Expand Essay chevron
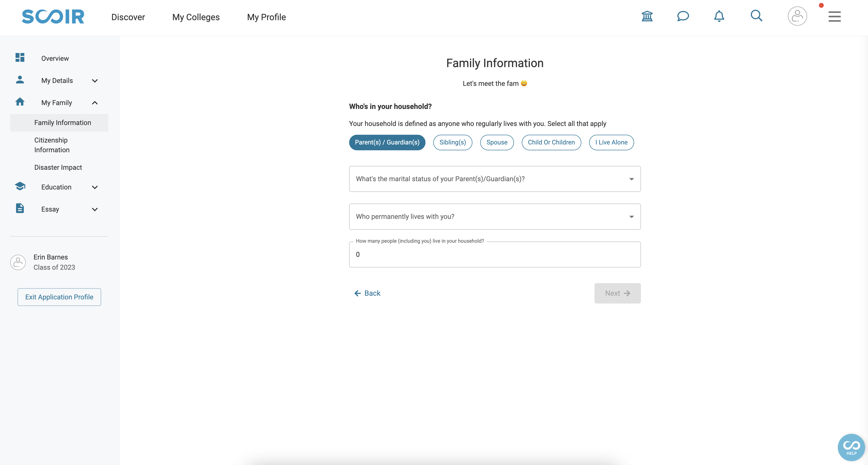The image size is (868, 465). (95, 210)
